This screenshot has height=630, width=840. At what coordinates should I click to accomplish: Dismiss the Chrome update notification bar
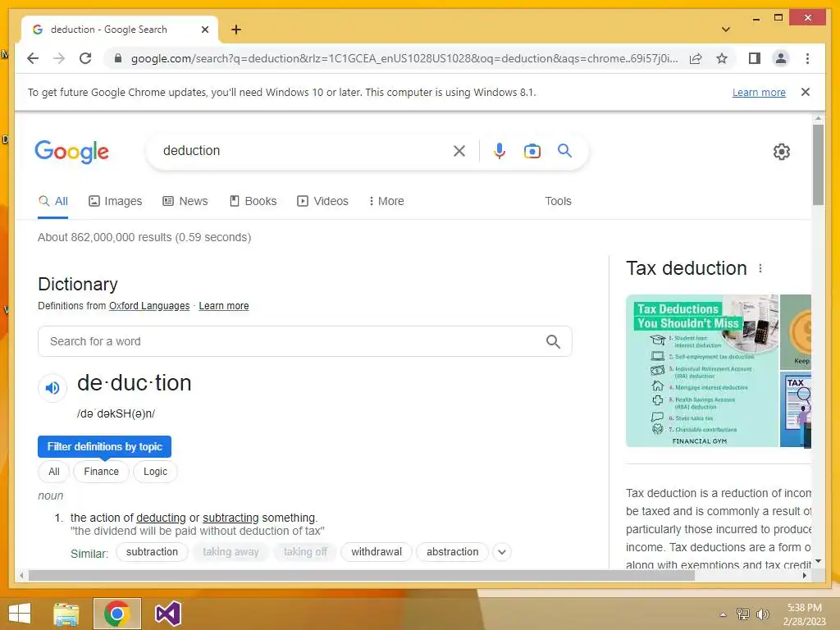coord(806,92)
